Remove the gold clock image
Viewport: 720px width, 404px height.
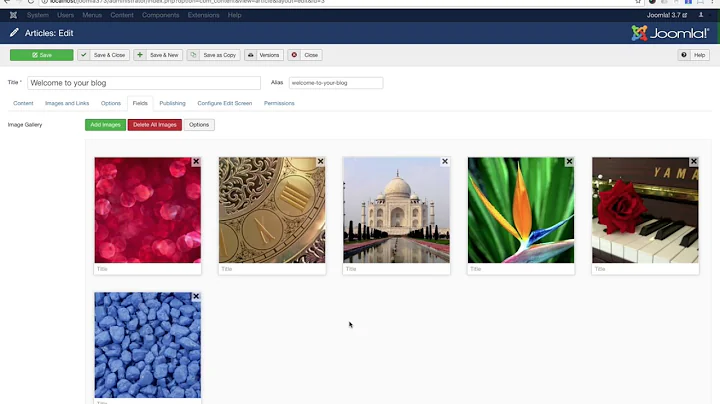pyautogui.click(x=321, y=162)
